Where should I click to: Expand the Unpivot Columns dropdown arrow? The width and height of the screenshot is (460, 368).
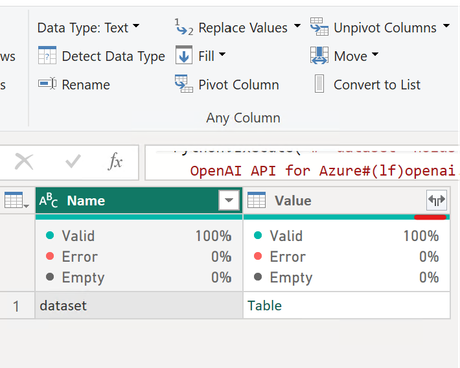446,26
